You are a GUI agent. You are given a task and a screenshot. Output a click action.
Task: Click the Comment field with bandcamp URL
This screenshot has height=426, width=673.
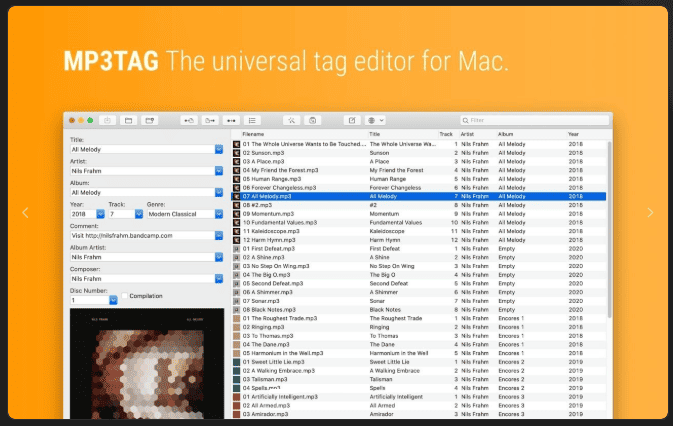pos(142,236)
